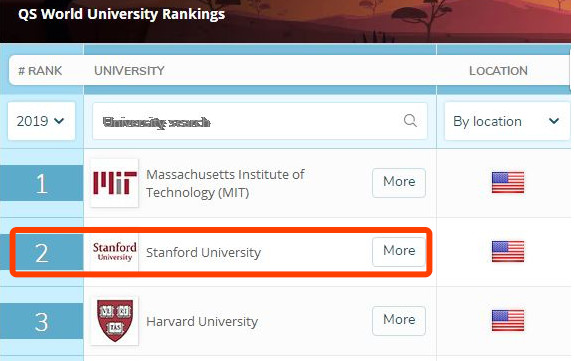Sort by the LOCATION column header
Image resolution: width=574 pixels, height=361 pixels.
[x=498, y=71]
